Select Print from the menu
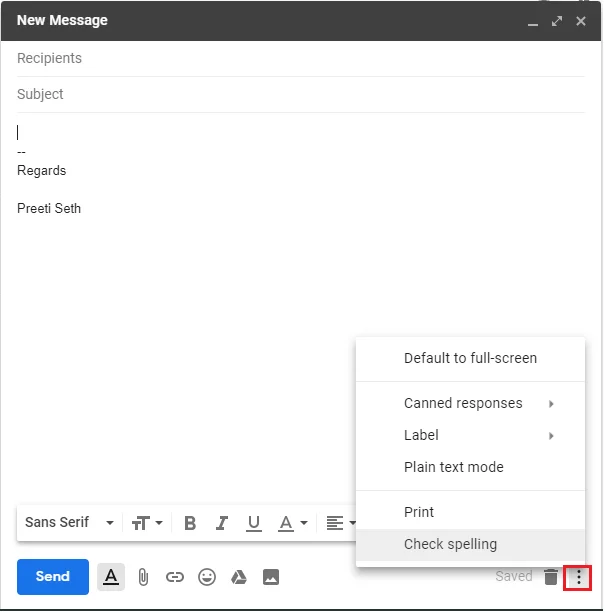Viewport: 605px width, 613px height. pyautogui.click(x=470, y=513)
